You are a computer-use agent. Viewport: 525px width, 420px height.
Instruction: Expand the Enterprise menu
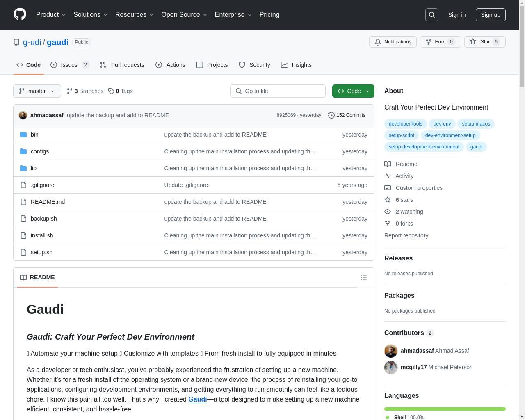[x=233, y=15]
